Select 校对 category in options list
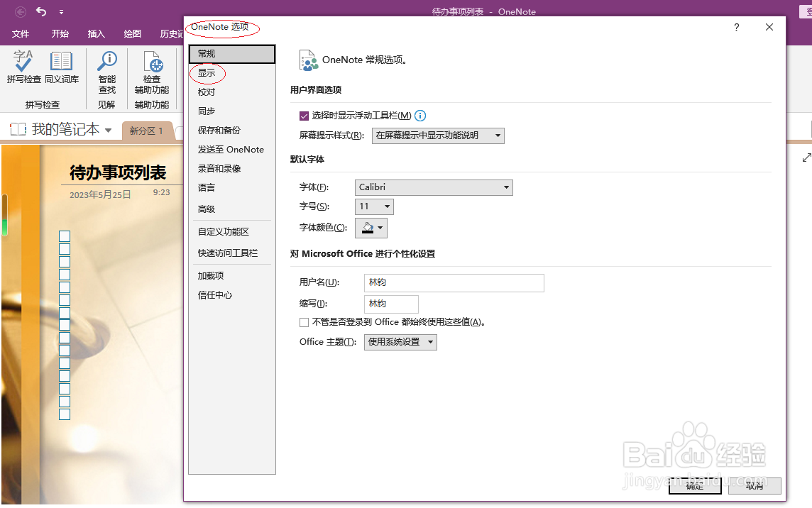The image size is (812, 508). click(x=232, y=92)
